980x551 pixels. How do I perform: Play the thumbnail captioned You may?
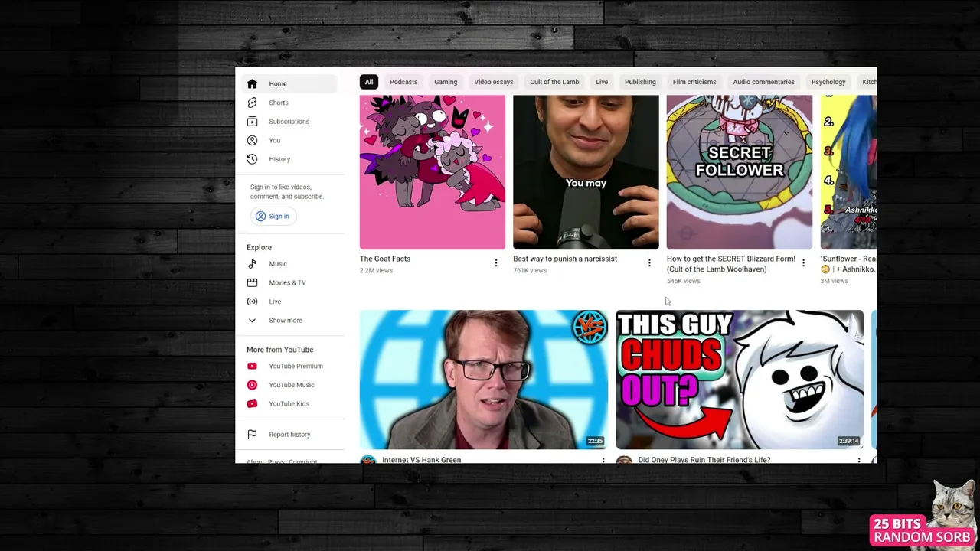point(586,172)
